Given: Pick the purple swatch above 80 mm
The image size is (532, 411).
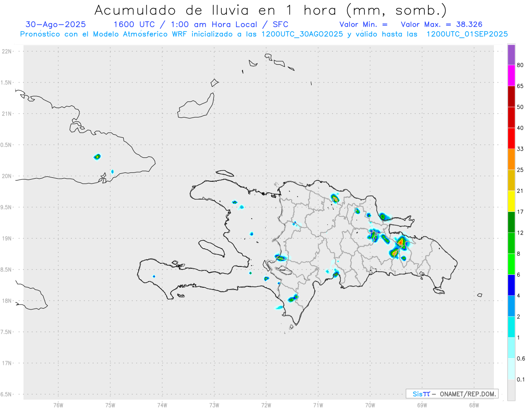Looking at the screenshot, I should (511, 55).
